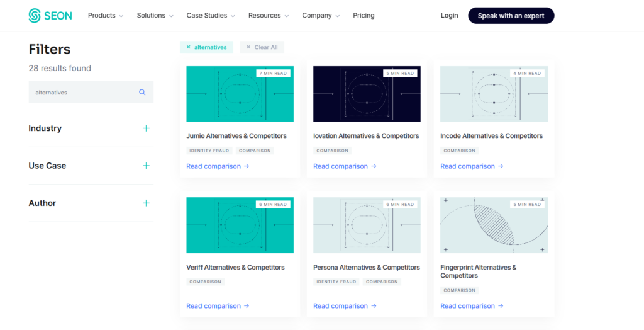Click the 28 results found text
The width and height of the screenshot is (644, 330).
(x=60, y=68)
